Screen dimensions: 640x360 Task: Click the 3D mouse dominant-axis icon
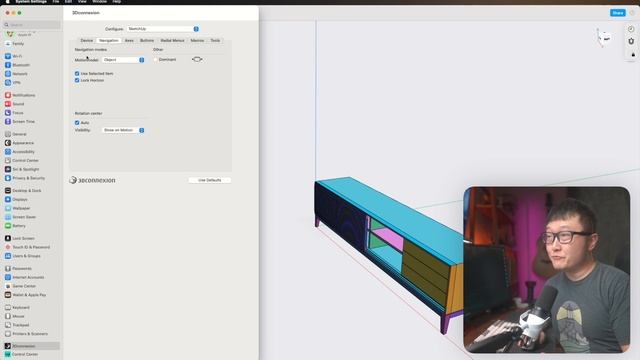coord(197,60)
